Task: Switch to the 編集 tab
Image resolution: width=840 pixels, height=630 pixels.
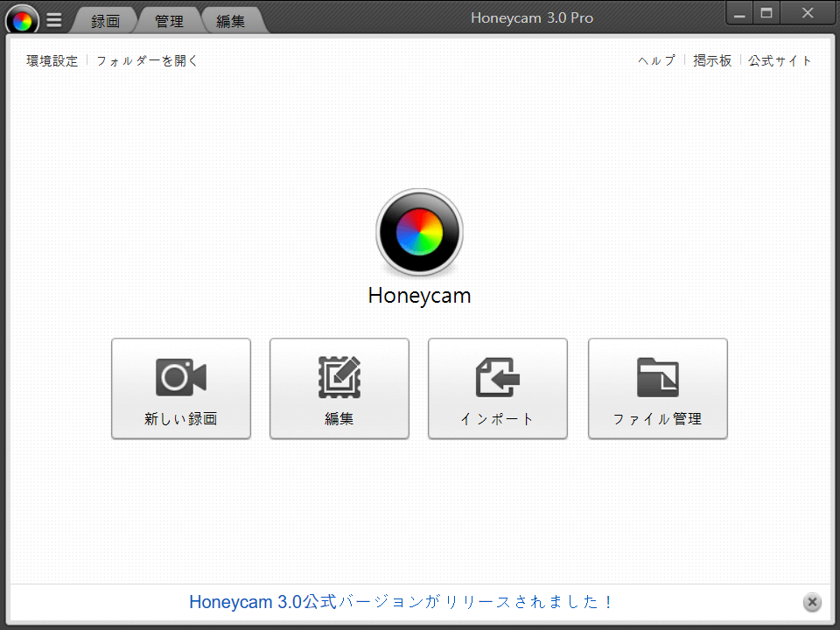Action: 232,20
